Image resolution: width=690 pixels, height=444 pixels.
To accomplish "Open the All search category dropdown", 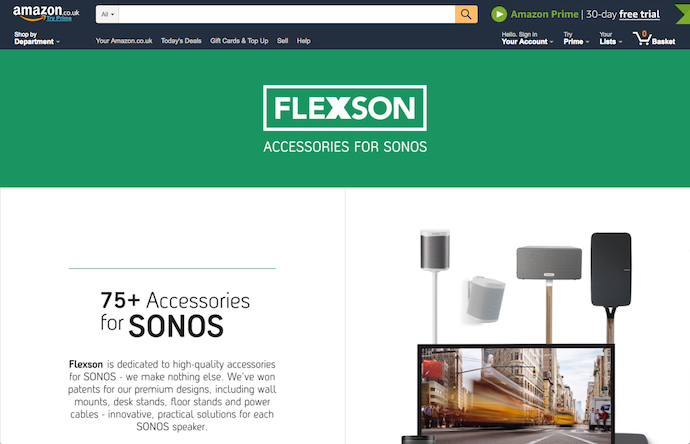I will click(x=107, y=15).
